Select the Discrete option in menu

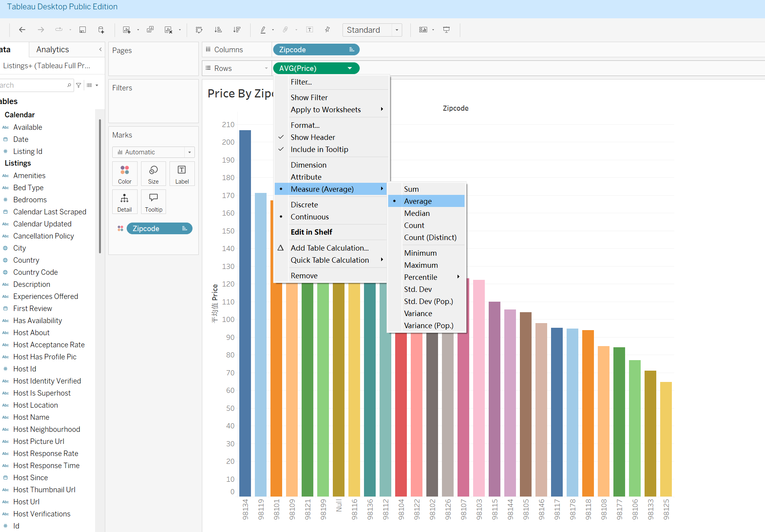tap(304, 205)
